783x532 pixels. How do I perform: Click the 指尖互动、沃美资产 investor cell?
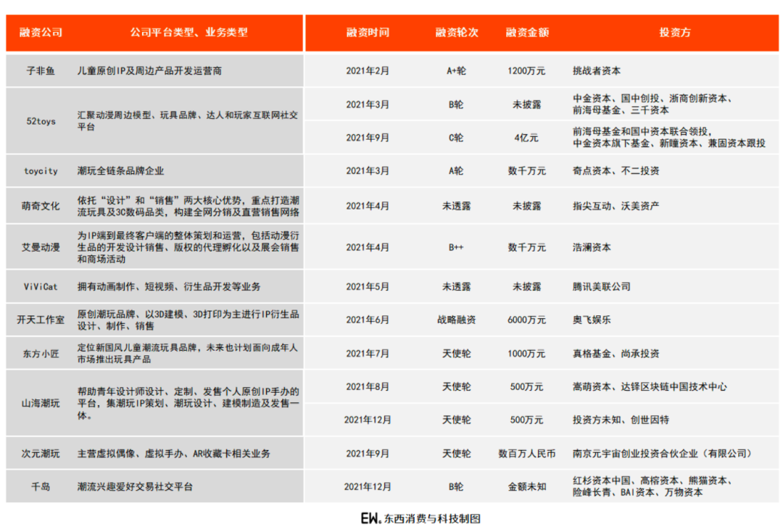(616, 206)
